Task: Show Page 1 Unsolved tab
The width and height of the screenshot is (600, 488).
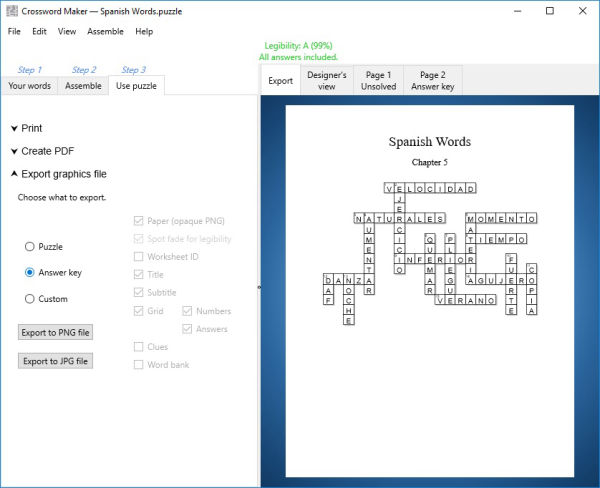Action: point(378,80)
